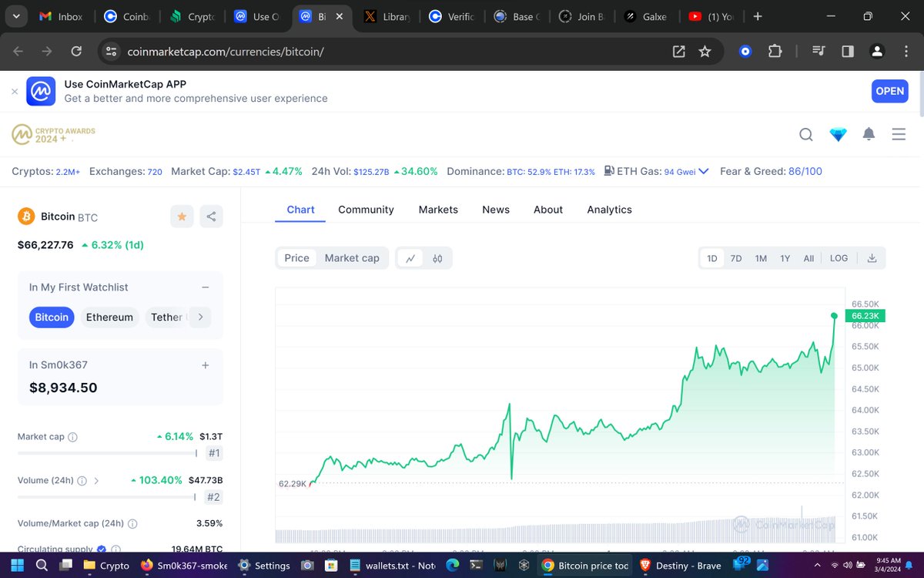Download chart data icon
The height and width of the screenshot is (578, 924).
872,258
